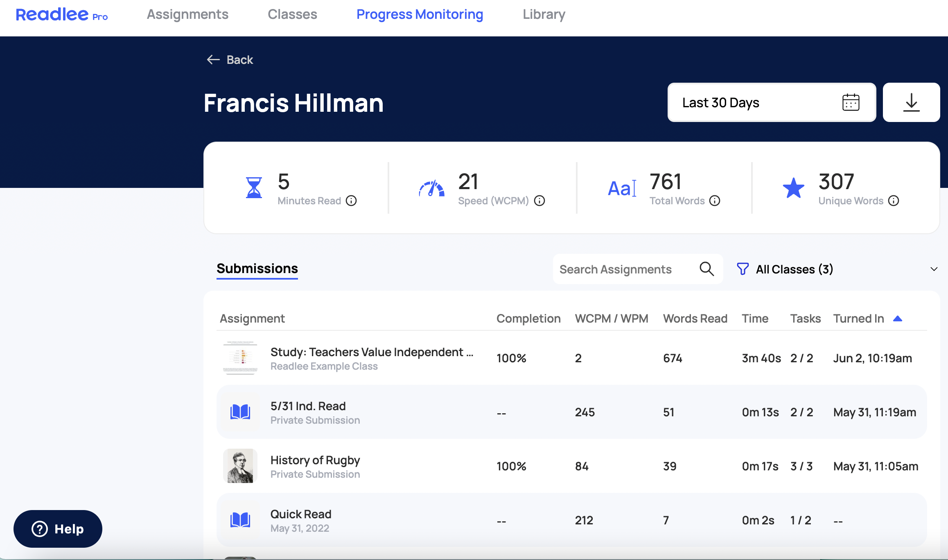Click the hourglass Minutes Read icon
Viewport: 948px width, 560px height.
[x=254, y=187]
